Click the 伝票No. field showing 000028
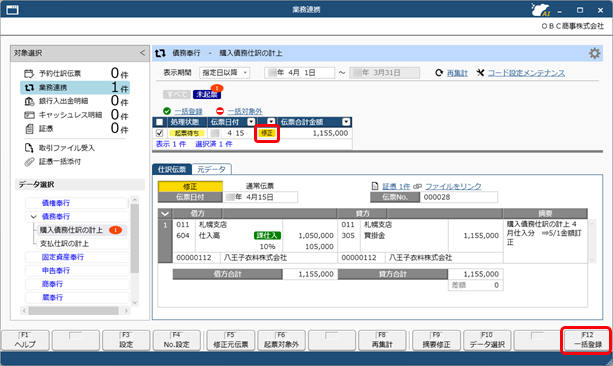 [x=459, y=197]
